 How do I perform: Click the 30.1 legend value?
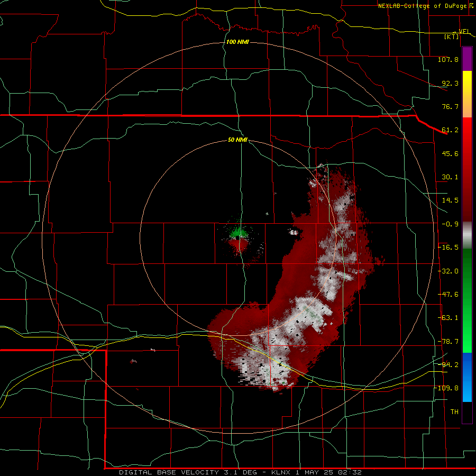click(450, 177)
